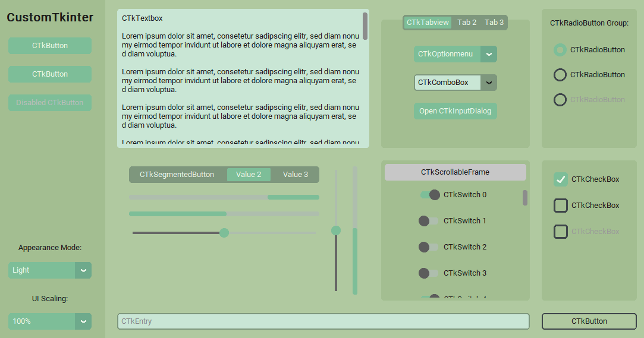Click the CTkRadioButton Group: label

(x=589, y=23)
